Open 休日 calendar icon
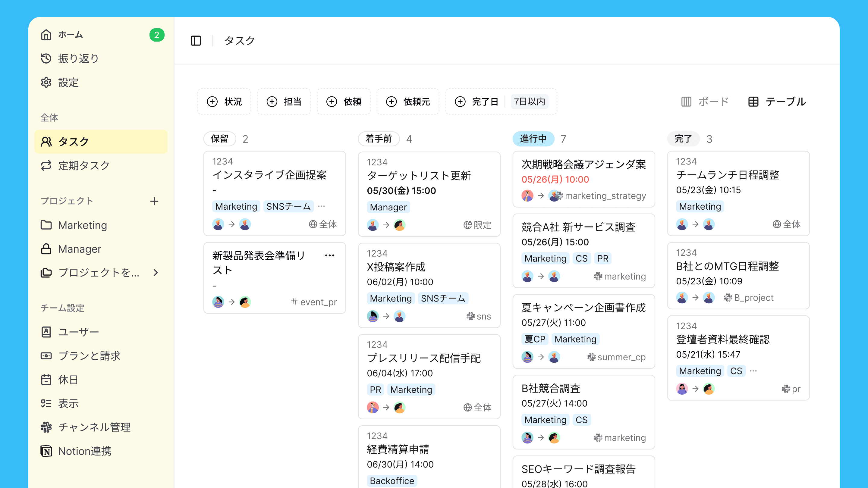The height and width of the screenshot is (488, 868). 46,380
